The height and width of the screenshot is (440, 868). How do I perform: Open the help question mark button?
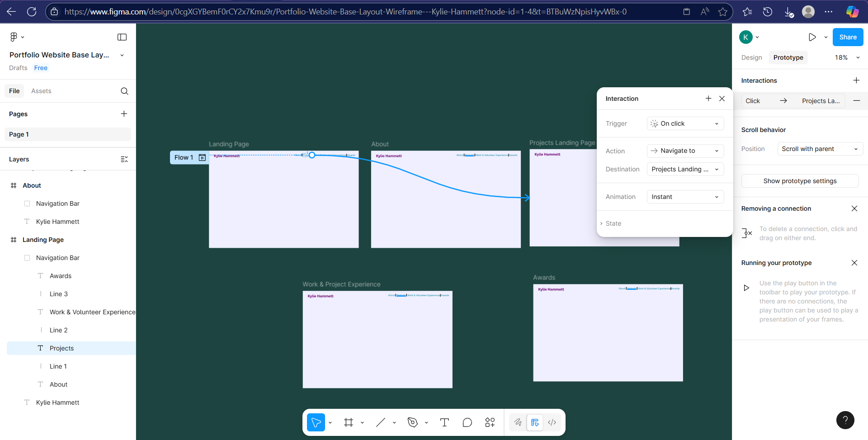tap(845, 420)
